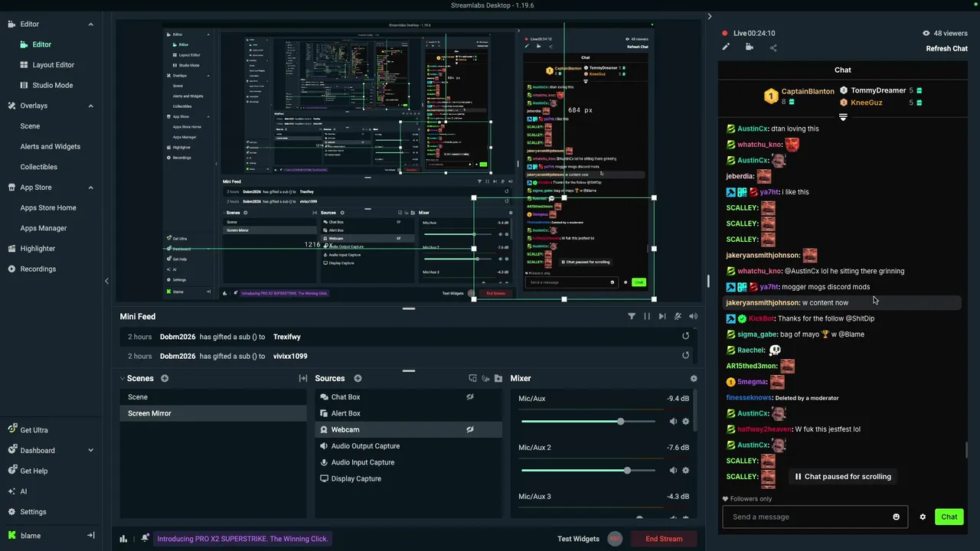Open Apps Manager

coord(44,228)
